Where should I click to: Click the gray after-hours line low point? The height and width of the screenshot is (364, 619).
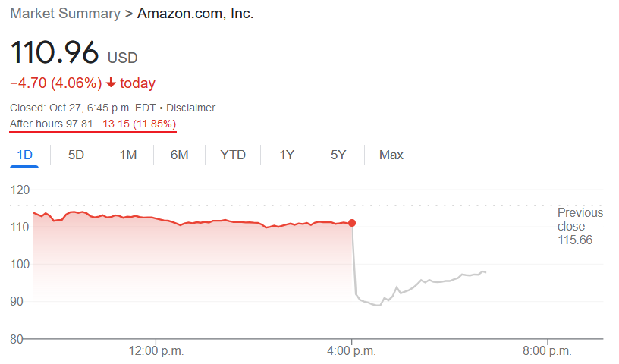[379, 305]
